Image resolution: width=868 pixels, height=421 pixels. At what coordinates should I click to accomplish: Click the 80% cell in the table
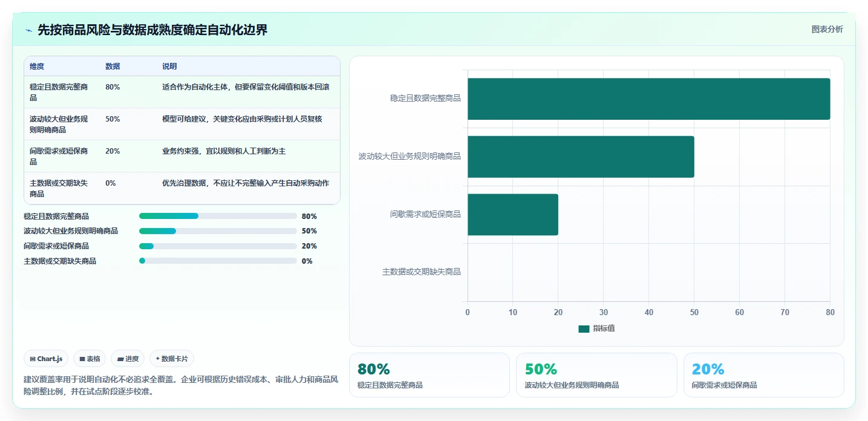point(113,87)
